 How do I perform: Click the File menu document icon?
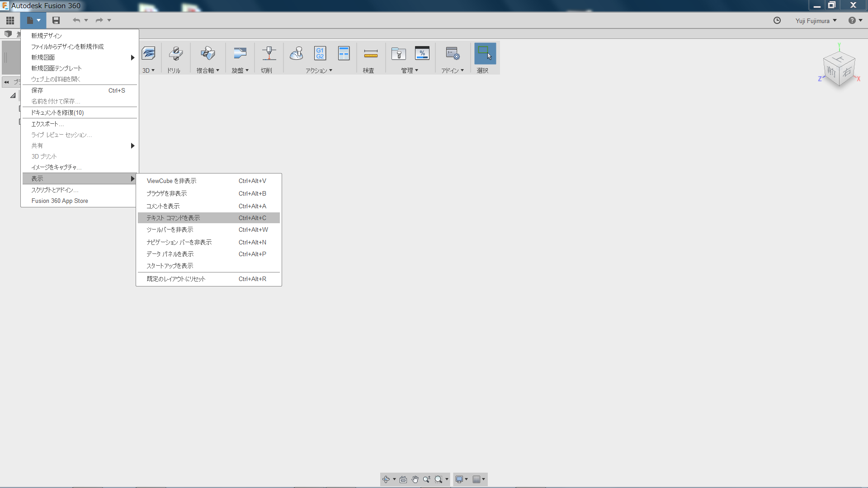(x=30, y=20)
